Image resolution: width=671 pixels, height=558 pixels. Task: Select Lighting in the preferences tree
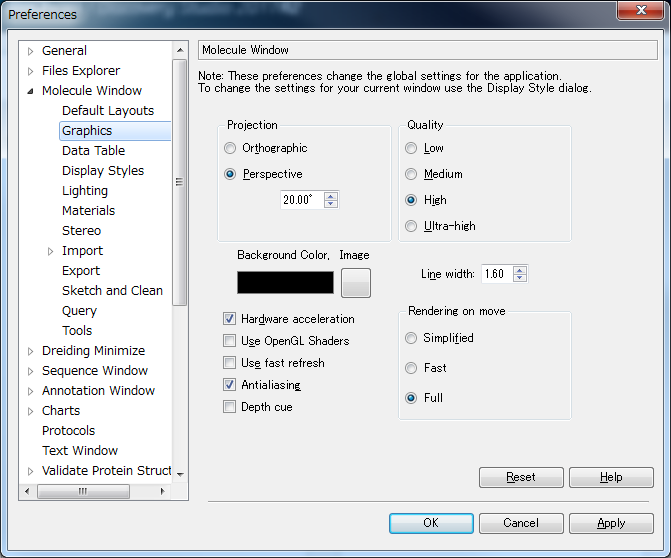tap(84, 191)
